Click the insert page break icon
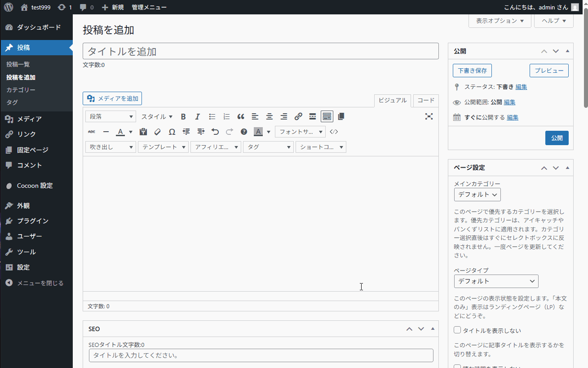588x368 pixels. (341, 116)
